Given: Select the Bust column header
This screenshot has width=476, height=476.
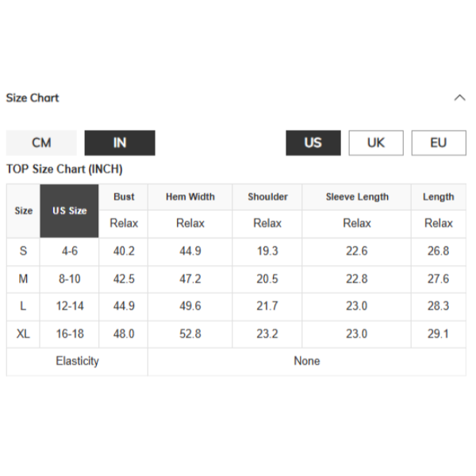Looking at the screenshot, I should pos(124,197).
